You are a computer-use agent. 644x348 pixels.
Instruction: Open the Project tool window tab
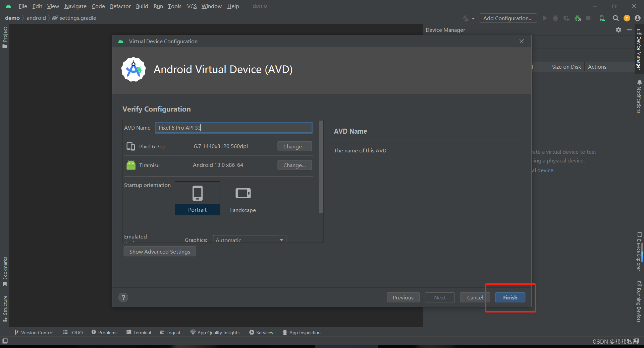(5, 38)
